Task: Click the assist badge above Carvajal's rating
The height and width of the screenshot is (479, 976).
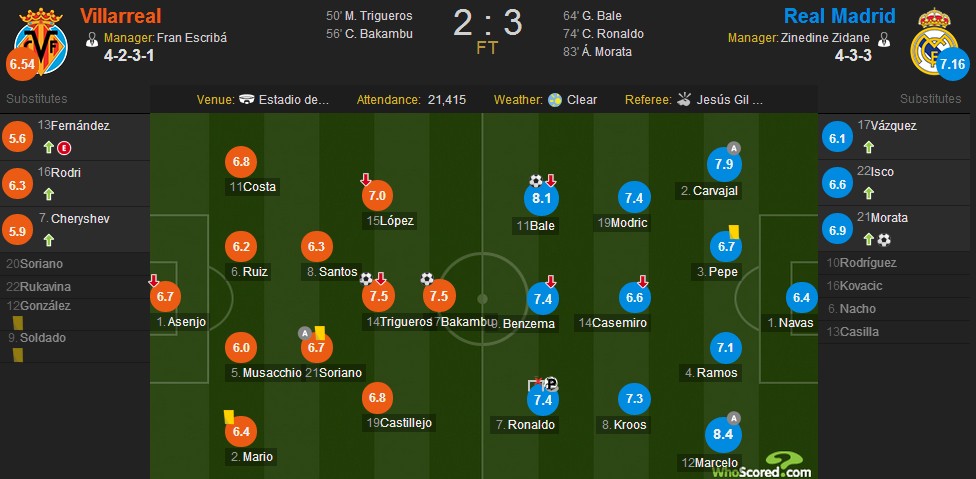Action: coord(734,148)
